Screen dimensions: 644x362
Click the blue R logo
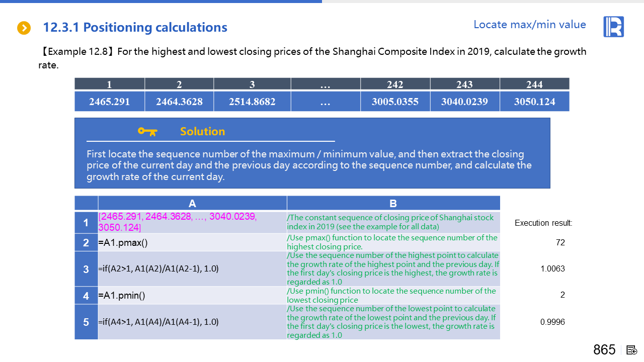click(613, 27)
